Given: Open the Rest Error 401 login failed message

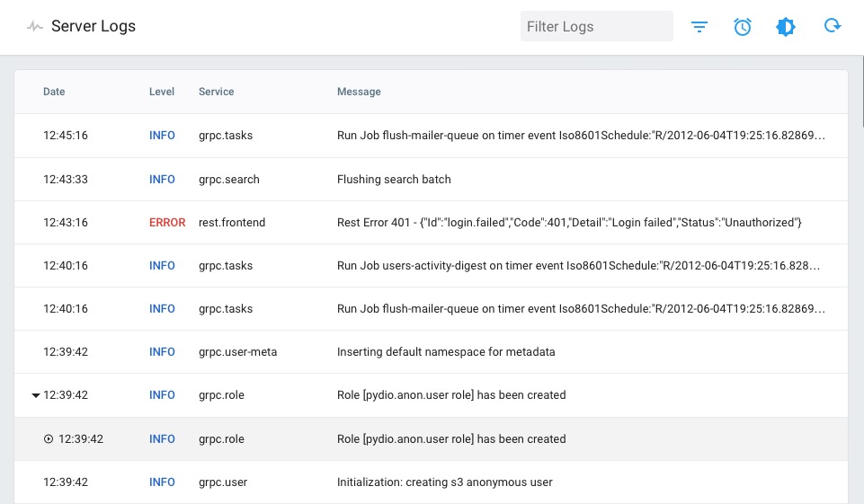Looking at the screenshot, I should (569, 223).
